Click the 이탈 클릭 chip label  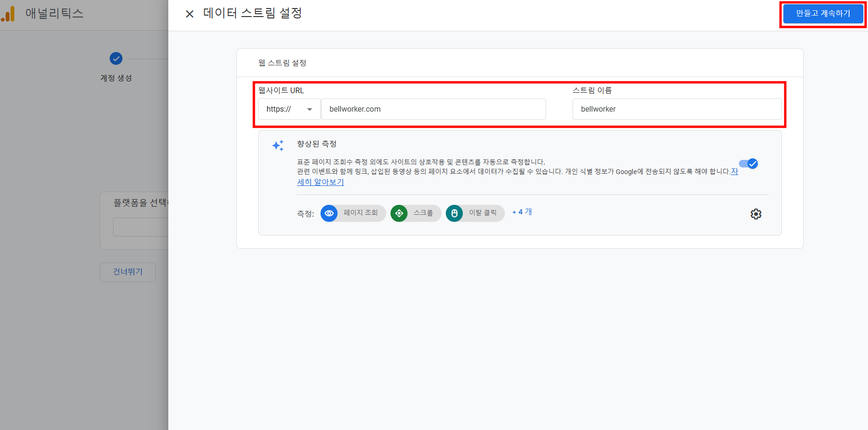483,213
